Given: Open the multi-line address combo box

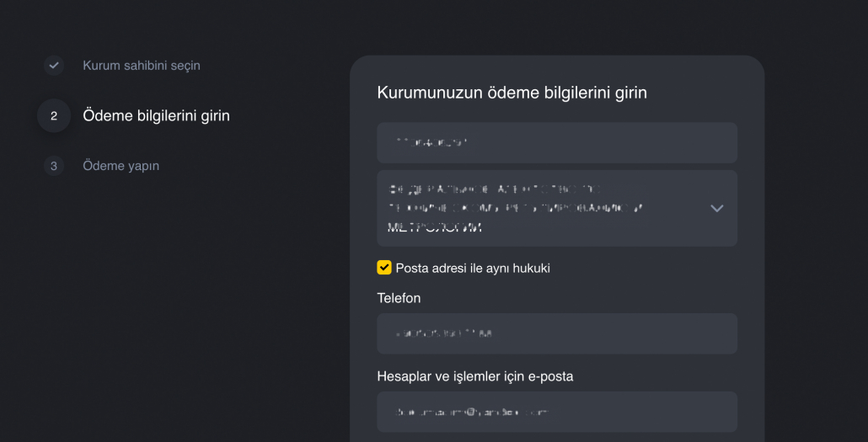Looking at the screenshot, I should pos(539,208).
